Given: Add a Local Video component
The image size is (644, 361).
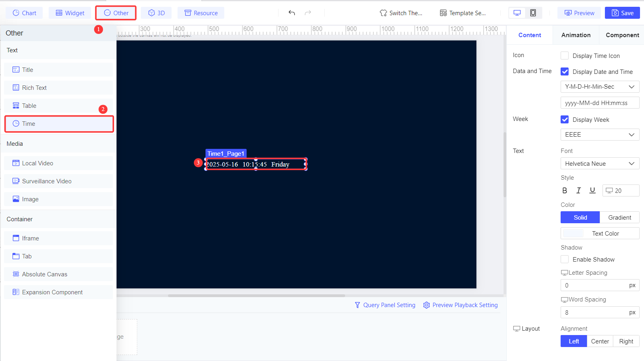Looking at the screenshot, I should (59, 163).
